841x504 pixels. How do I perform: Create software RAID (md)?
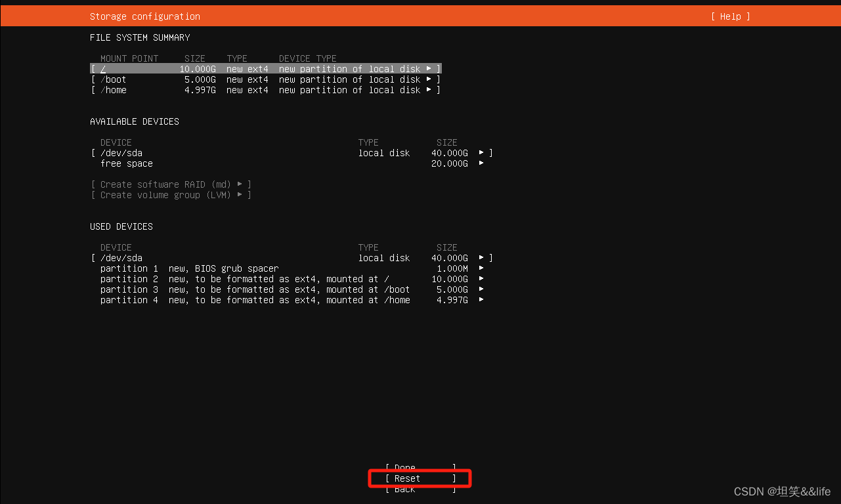171,184
